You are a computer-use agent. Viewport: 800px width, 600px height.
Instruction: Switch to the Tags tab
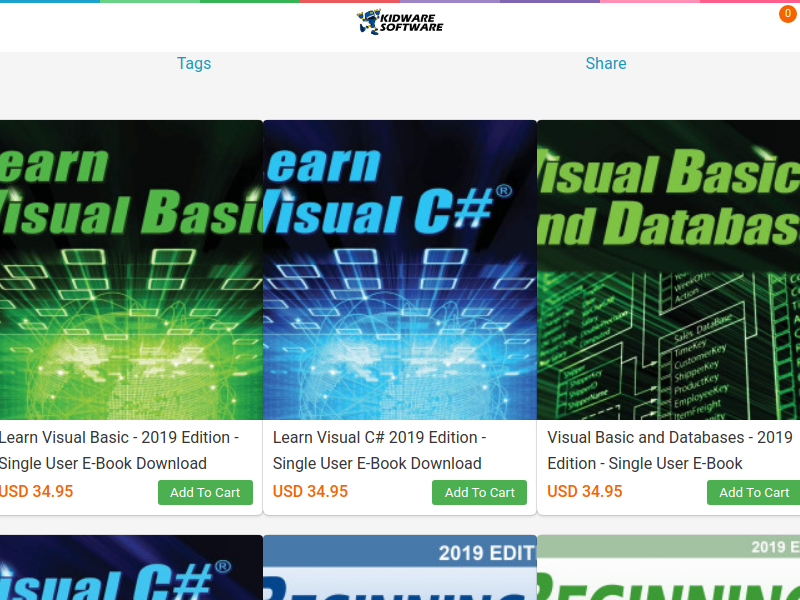pos(194,63)
